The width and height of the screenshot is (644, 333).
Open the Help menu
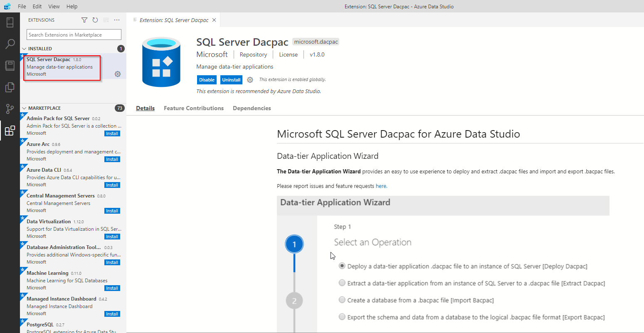click(72, 6)
